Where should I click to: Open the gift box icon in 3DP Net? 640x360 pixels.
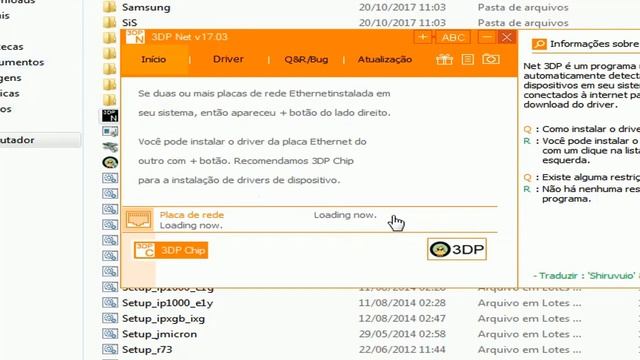point(444,60)
